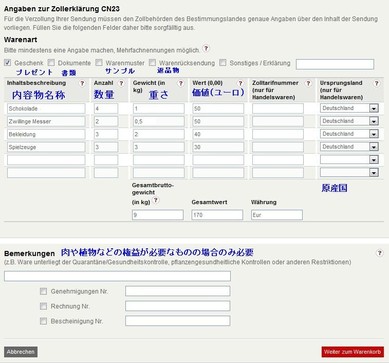Click the Gewicht field for Spielzeuge
Image resolution: width=389 pixels, height=363 pixels.
pos(159,147)
